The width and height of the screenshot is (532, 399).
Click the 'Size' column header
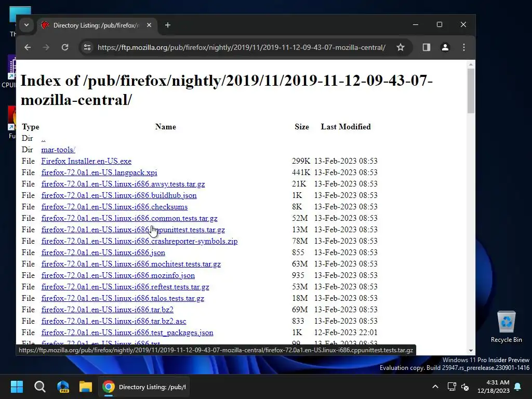click(302, 127)
